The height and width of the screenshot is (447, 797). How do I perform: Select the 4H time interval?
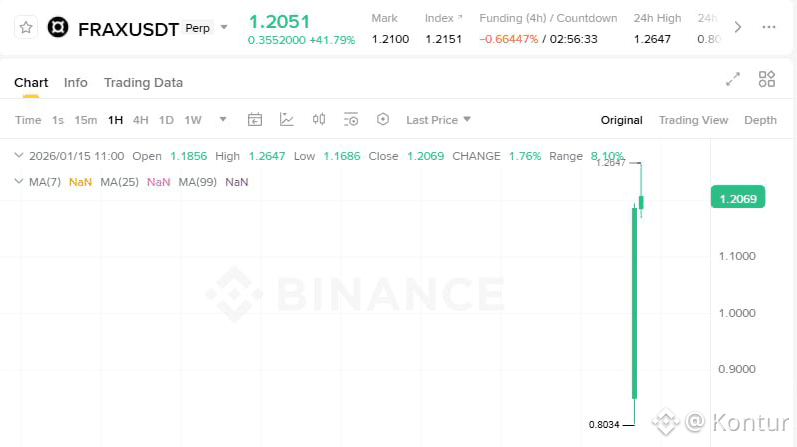pyautogui.click(x=140, y=120)
